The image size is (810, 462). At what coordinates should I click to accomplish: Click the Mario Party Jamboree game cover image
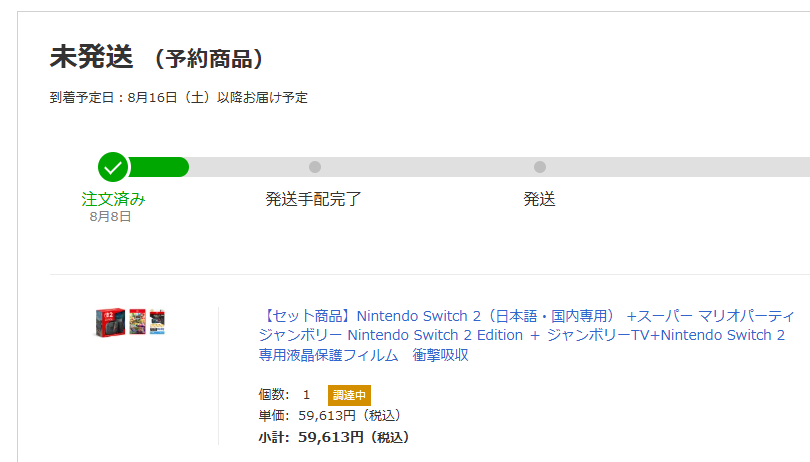click(x=137, y=322)
